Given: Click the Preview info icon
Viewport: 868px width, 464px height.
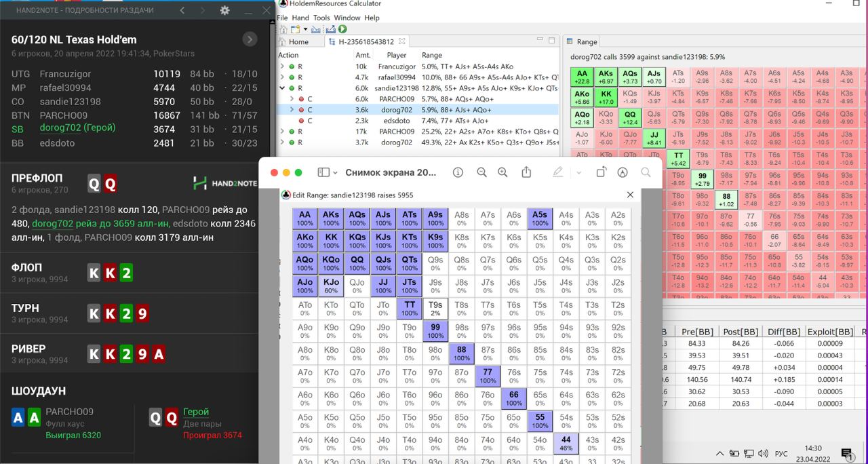Looking at the screenshot, I should click(458, 172).
